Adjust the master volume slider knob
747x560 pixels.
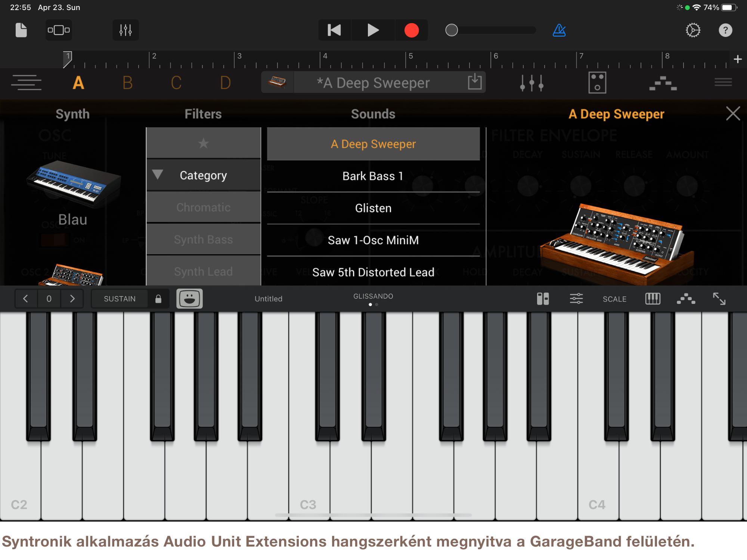(x=452, y=30)
